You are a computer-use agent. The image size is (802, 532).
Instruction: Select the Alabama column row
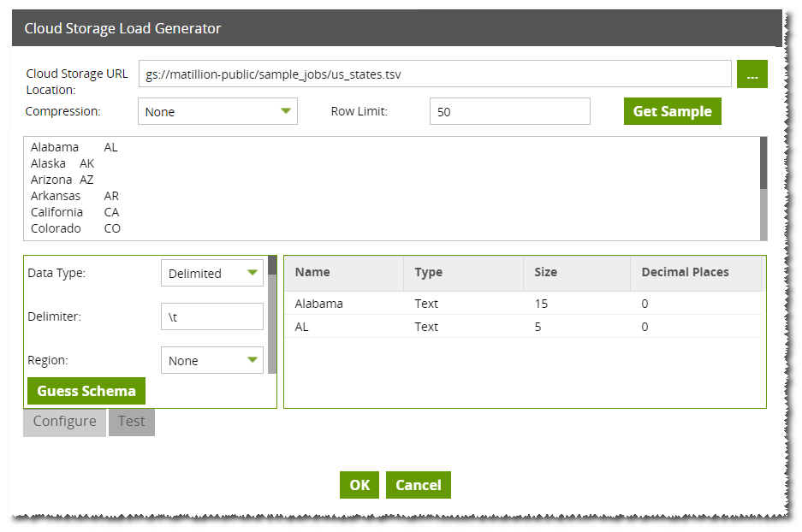pyautogui.click(x=523, y=304)
